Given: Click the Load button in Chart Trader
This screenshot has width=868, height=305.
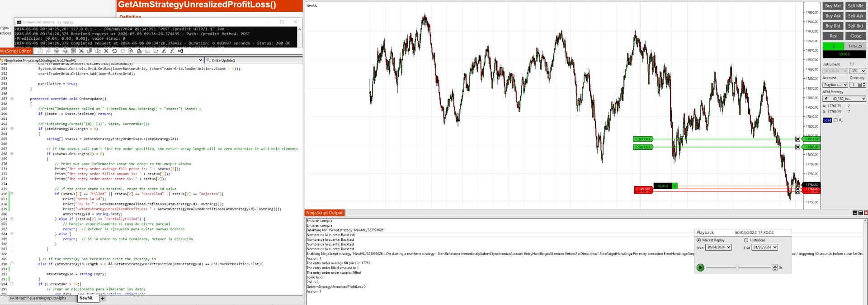Looking at the screenshot, I should (827, 120).
